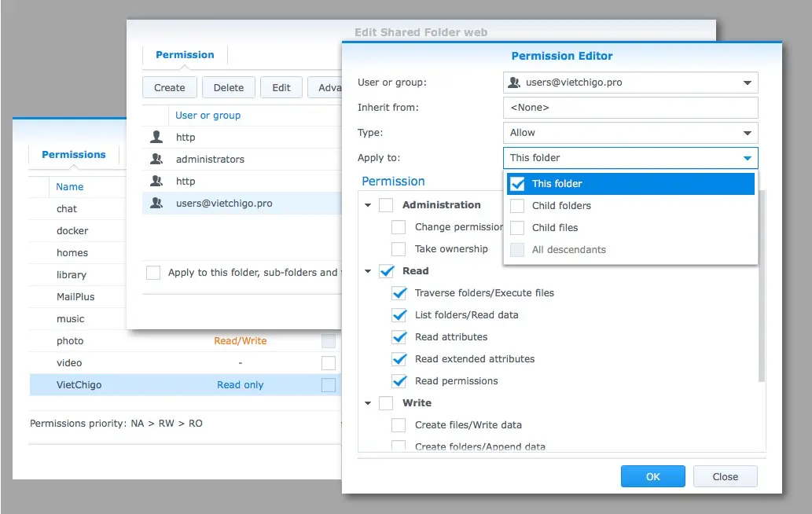Close the Apply to dropdown showing This folder
812x514 pixels.
[747, 158]
